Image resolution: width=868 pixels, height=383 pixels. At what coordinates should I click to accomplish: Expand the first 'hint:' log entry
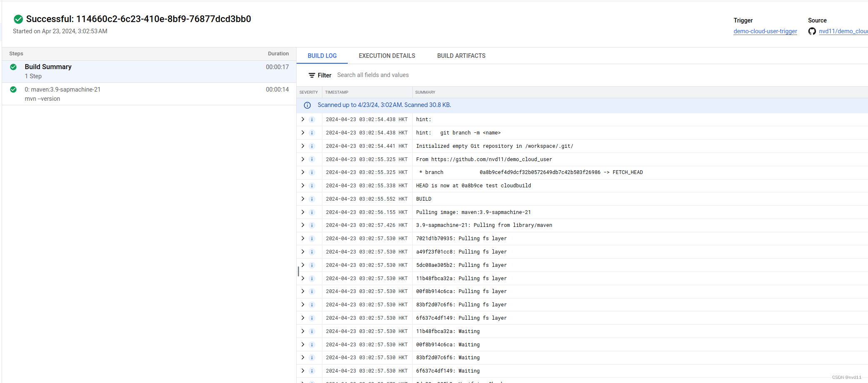303,119
